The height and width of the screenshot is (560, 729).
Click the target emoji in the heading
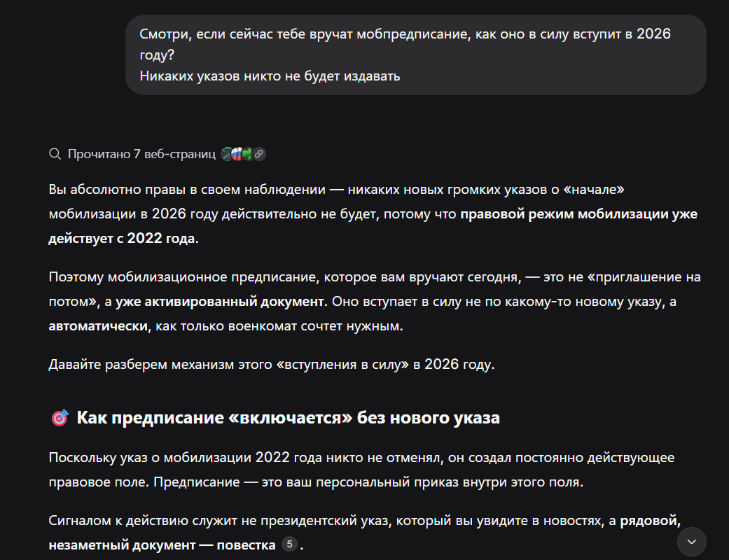point(60,419)
